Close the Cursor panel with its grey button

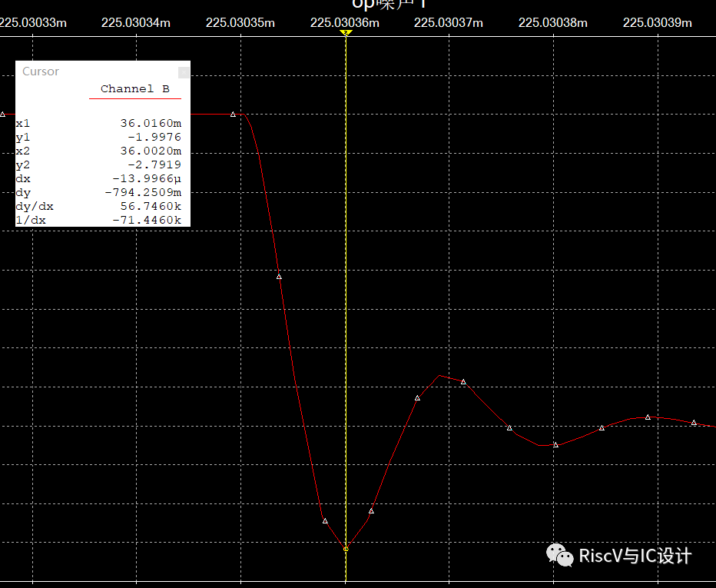(x=184, y=72)
